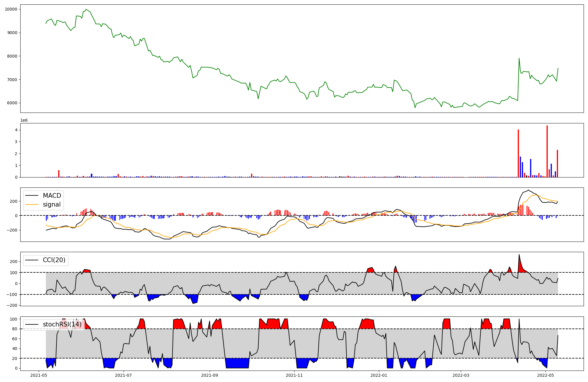Select the stochRSI(14) legend entry
Image resolution: width=588 pixels, height=382 pixels.
[x=62, y=324]
